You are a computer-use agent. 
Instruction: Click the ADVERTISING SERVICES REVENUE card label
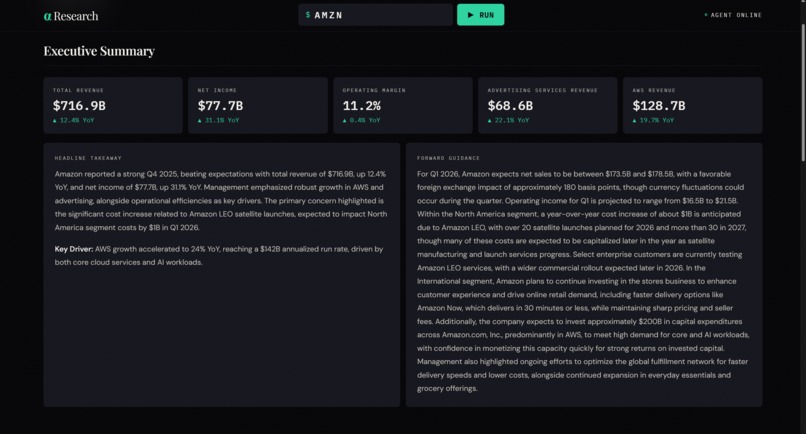543,91
